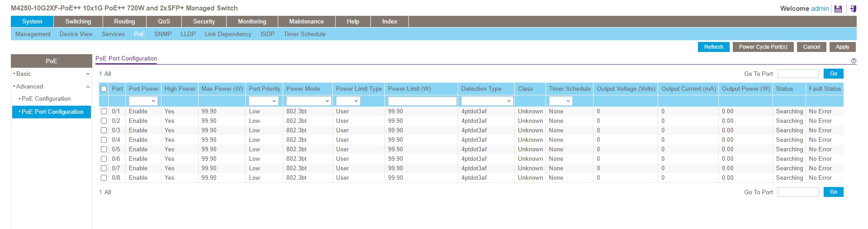Image resolution: width=868 pixels, height=229 pixels.
Task: Open PoE Configuration in the sidebar
Action: pos(46,99)
